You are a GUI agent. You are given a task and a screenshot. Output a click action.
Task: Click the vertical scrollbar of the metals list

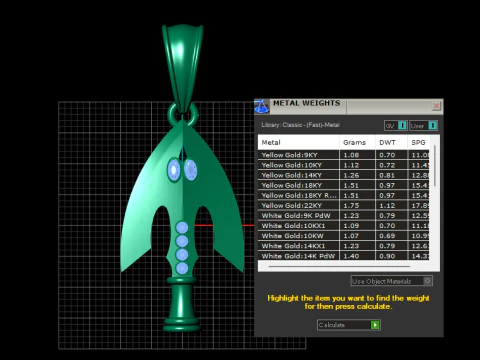tap(435, 166)
